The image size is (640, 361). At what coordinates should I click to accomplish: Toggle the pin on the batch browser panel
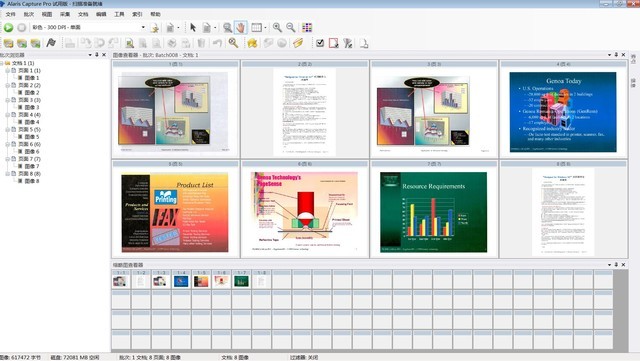(x=97, y=55)
